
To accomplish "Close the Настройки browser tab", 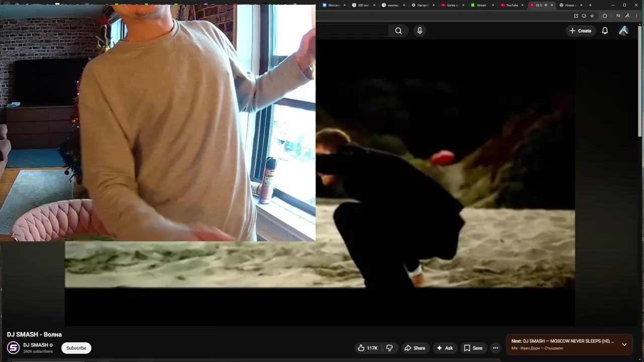I will (434, 5).
